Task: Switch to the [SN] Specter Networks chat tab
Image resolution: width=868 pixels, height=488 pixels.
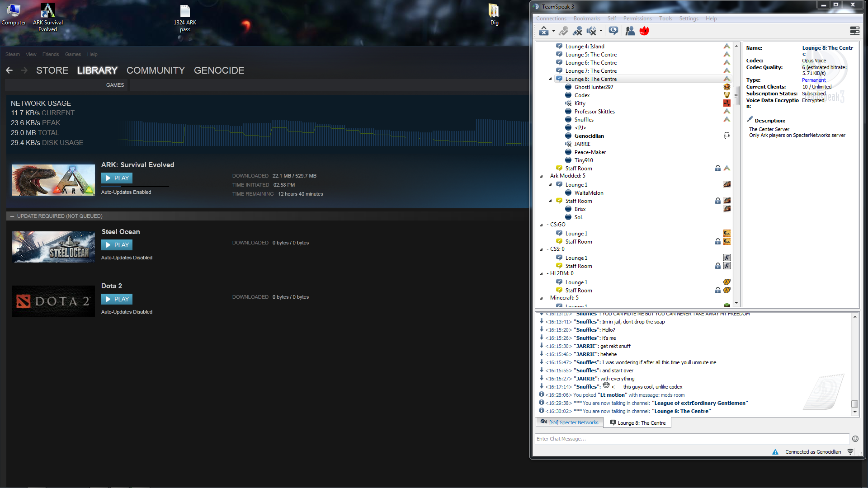Action: (570, 422)
